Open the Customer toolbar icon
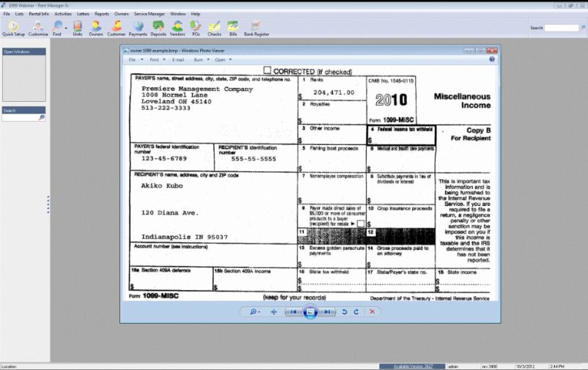 click(117, 29)
